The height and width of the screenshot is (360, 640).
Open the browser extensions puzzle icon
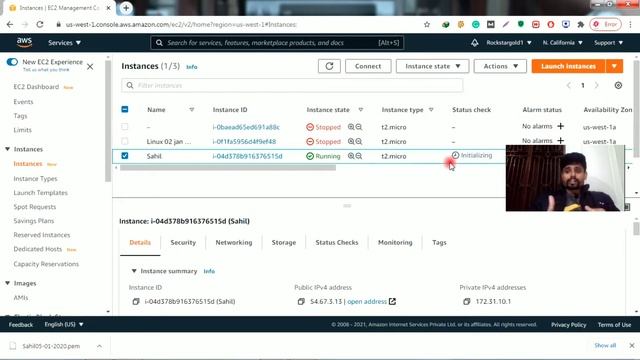(x=580, y=24)
